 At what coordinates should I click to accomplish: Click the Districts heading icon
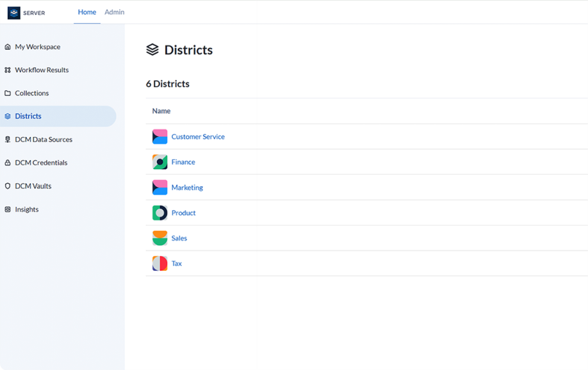(153, 49)
